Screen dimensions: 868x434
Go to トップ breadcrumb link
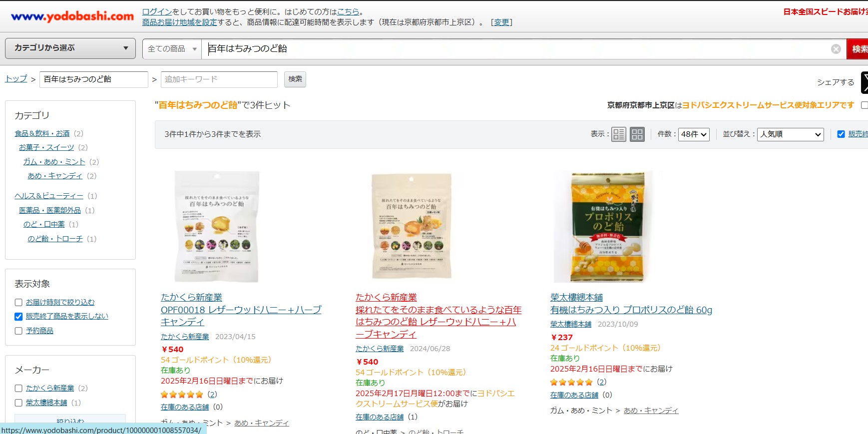tap(16, 78)
